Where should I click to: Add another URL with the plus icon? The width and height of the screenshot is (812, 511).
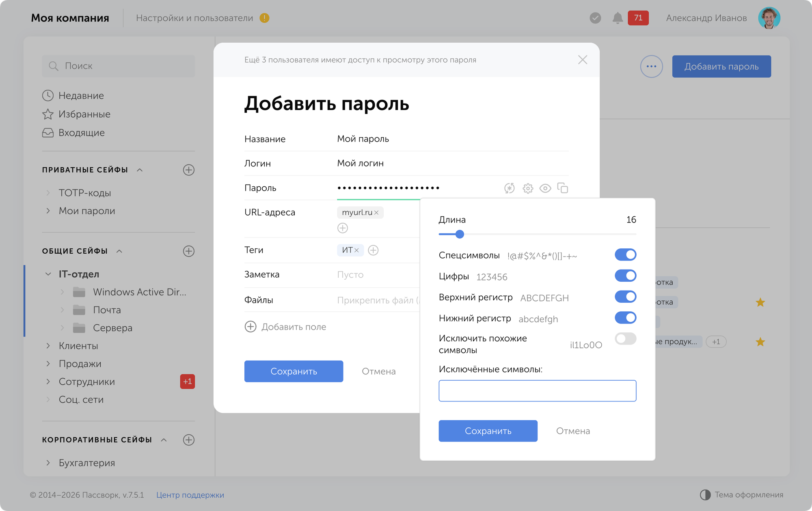pos(343,228)
